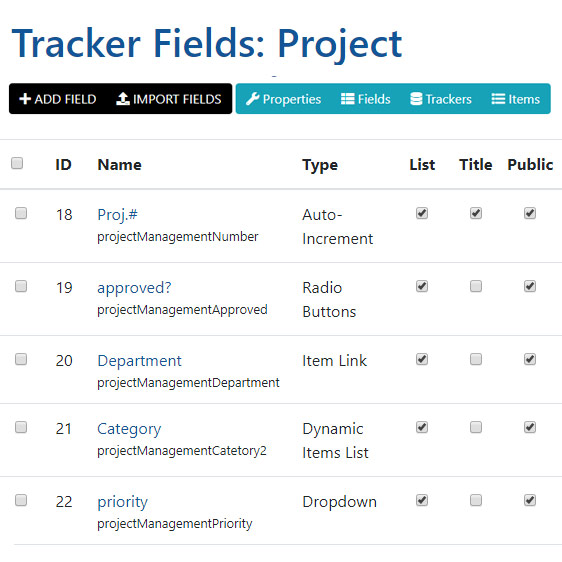Viewport: 562px width, 562px height.
Task: Click the upload icon on Import Fields
Action: pos(123,99)
